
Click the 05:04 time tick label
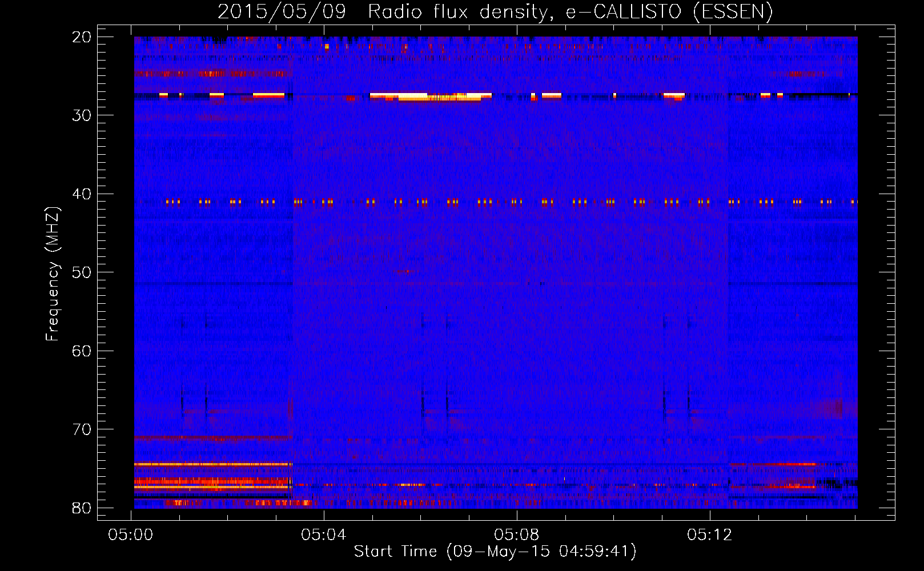[324, 535]
